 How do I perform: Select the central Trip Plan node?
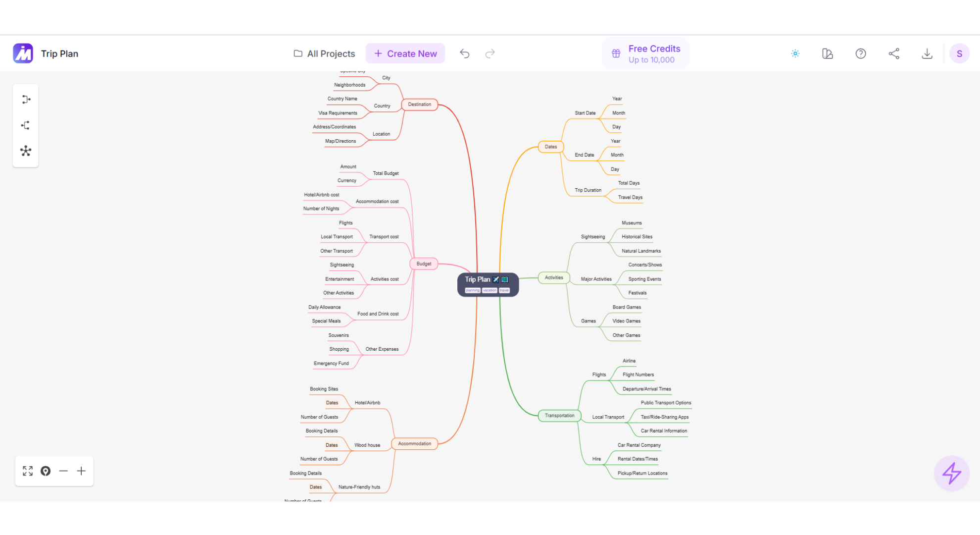click(488, 284)
